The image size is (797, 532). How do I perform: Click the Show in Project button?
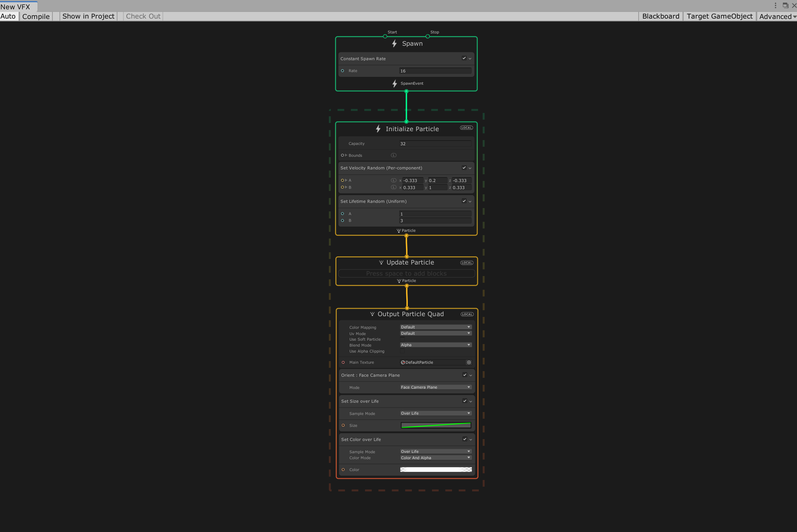click(x=88, y=16)
